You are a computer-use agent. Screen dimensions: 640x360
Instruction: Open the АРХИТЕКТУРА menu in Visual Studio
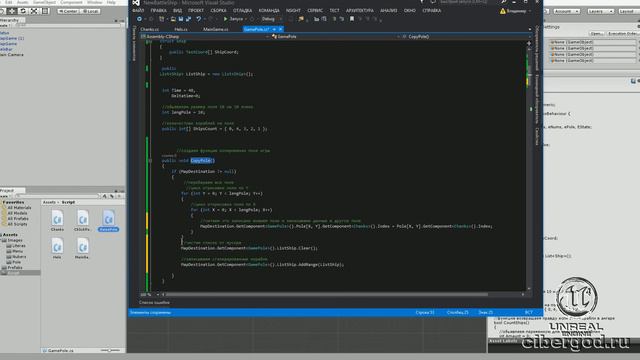(x=360, y=11)
